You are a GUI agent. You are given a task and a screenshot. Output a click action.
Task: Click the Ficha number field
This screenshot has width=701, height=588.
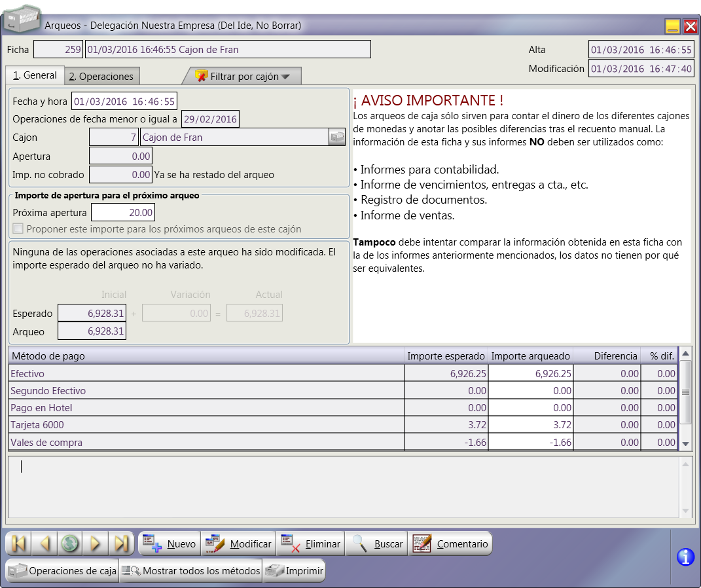coord(58,49)
